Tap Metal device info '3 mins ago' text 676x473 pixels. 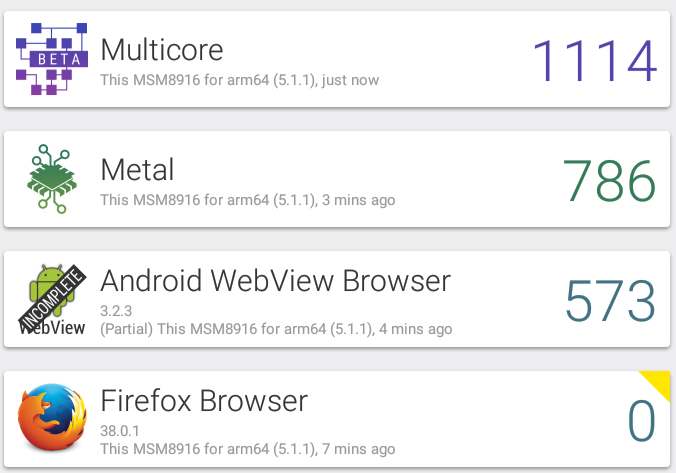pos(247,200)
